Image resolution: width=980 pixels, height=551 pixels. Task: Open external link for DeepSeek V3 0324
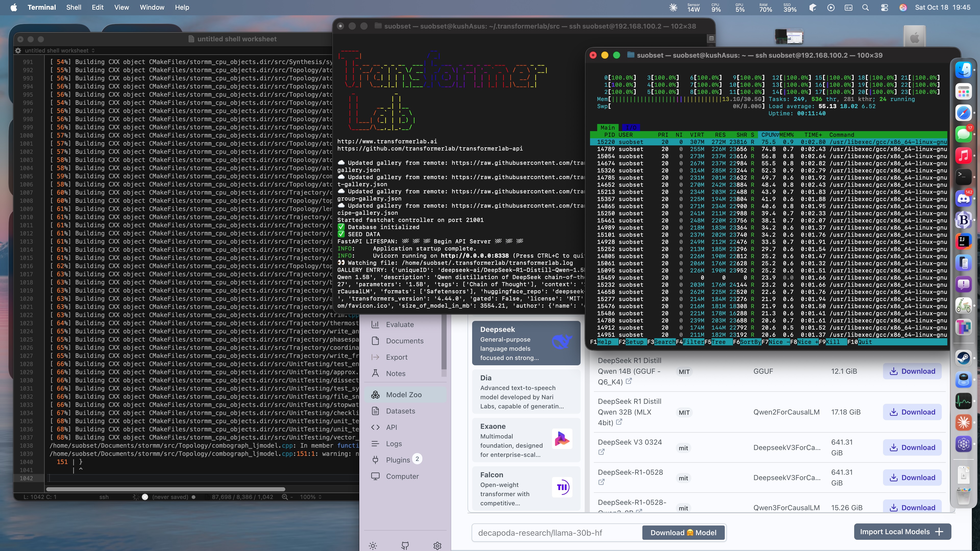pos(602,452)
